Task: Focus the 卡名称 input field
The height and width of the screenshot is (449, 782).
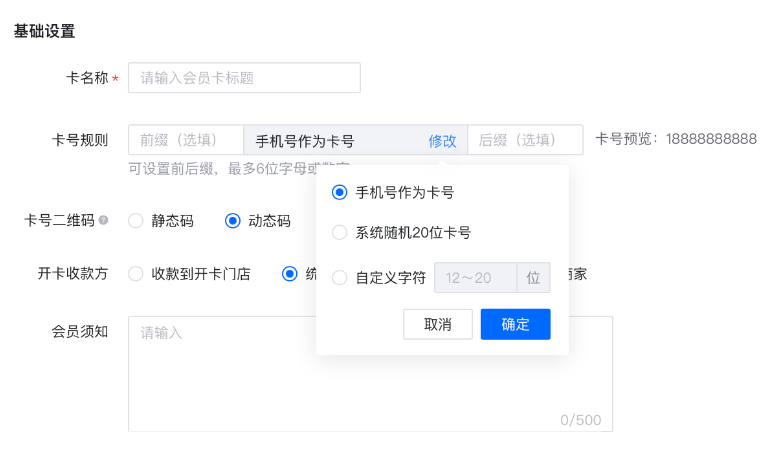Action: pyautogui.click(x=244, y=77)
